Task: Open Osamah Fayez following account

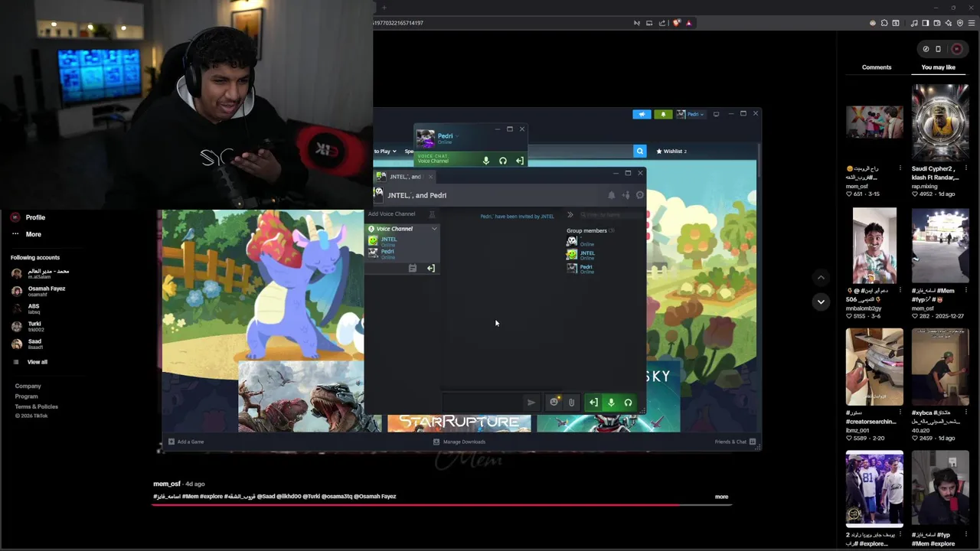Action: click(x=38, y=291)
